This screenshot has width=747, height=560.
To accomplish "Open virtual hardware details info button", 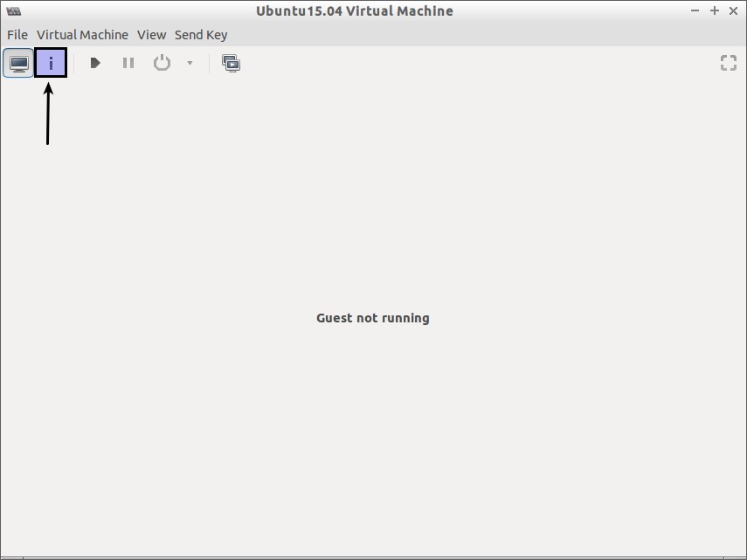I will coord(51,62).
